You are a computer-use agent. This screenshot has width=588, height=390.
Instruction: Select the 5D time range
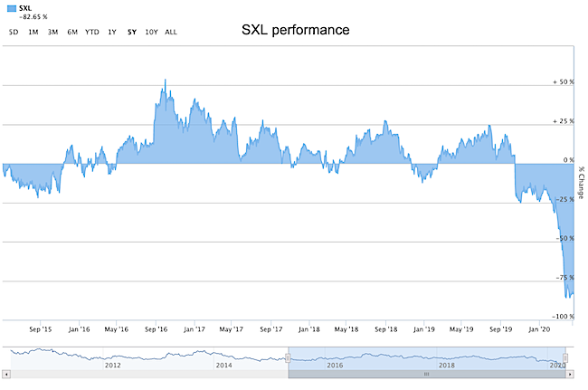coord(14,33)
